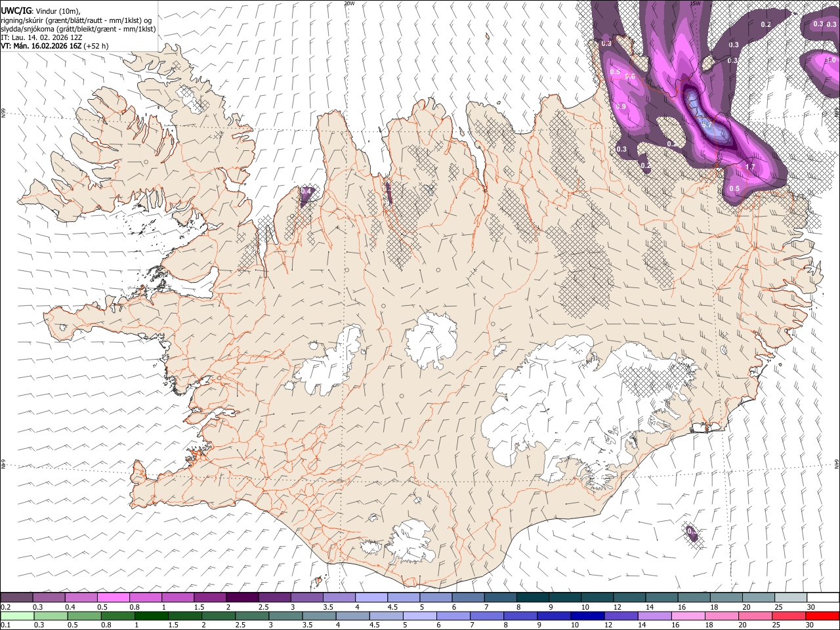
Task: Click the '64N' latitude label on right edge
Action: 837,463
